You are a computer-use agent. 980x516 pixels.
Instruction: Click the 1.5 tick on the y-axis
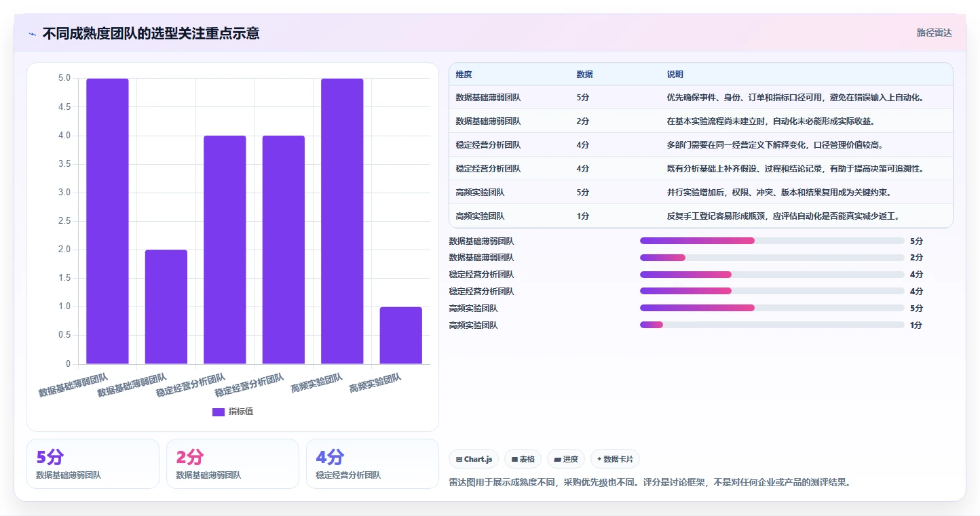pos(64,278)
